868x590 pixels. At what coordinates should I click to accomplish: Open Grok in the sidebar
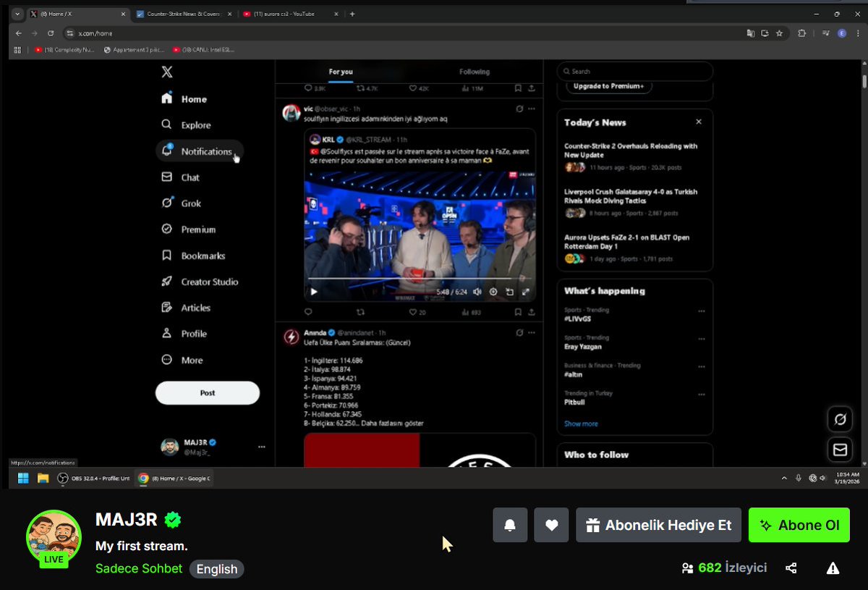[182, 203]
